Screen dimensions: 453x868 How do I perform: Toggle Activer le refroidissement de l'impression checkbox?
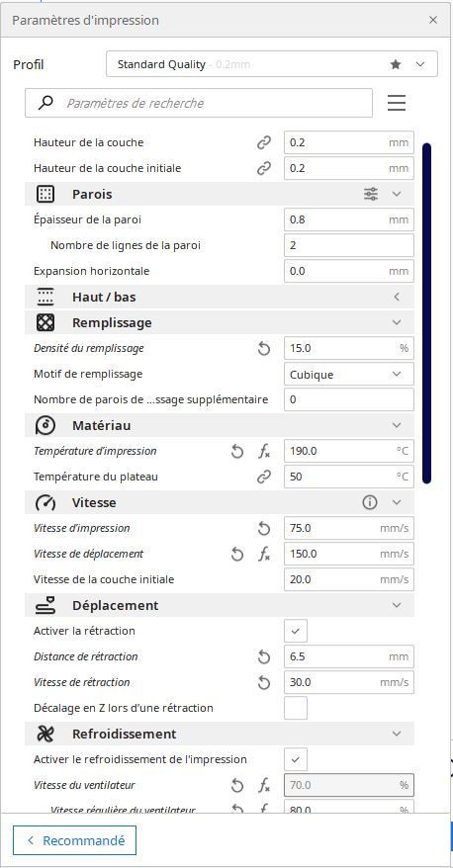[x=296, y=759]
